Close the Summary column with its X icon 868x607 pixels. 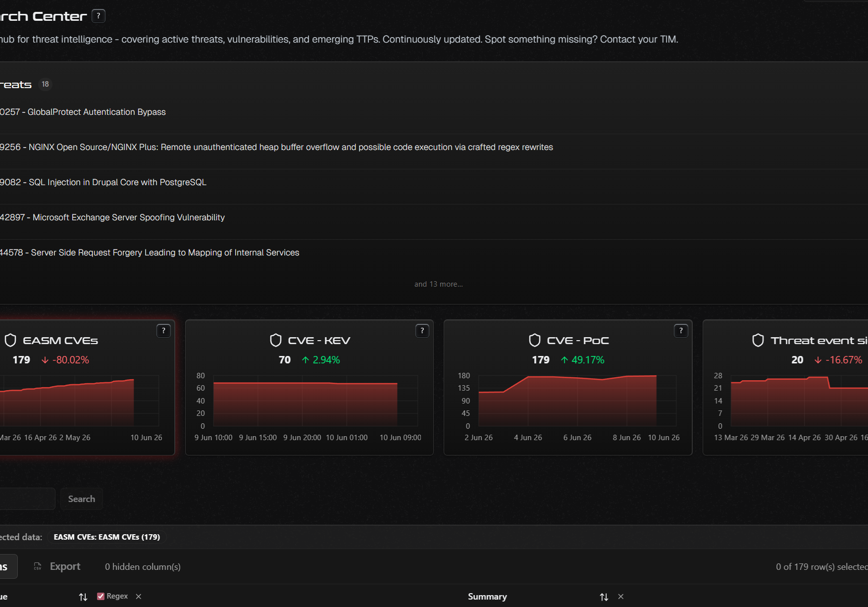[621, 597]
